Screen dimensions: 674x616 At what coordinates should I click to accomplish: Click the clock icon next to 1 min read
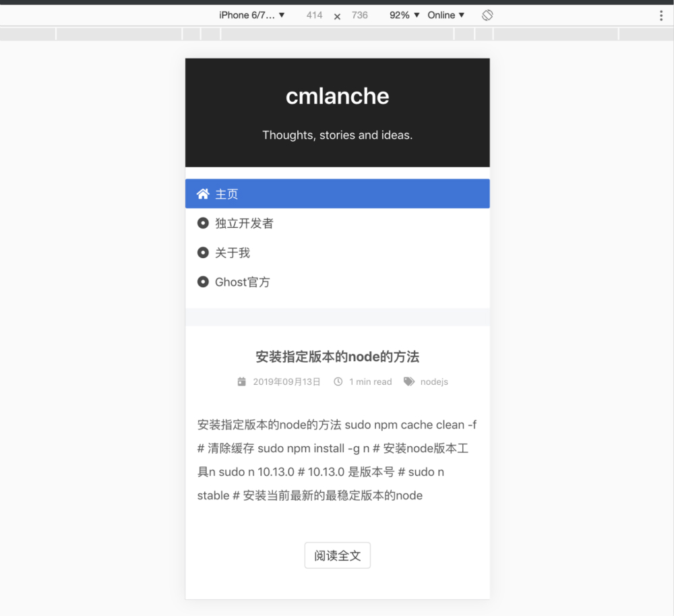(338, 381)
